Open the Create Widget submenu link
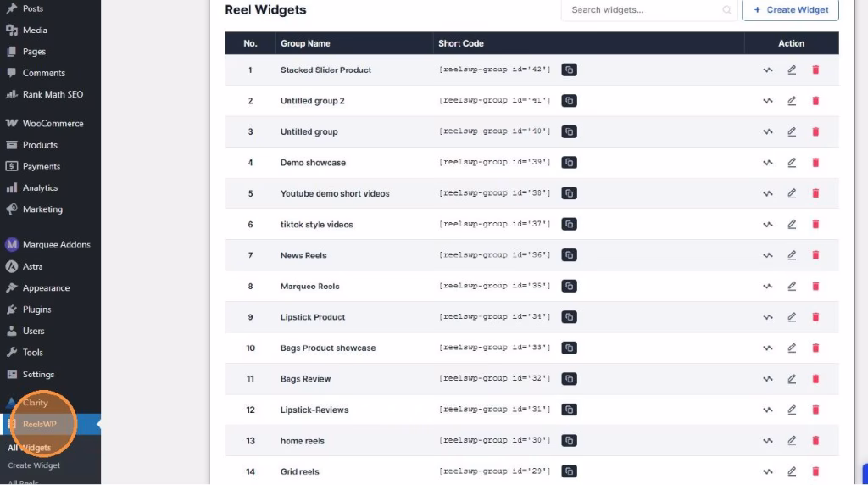Screen dimensions: 868x485 (x=34, y=465)
